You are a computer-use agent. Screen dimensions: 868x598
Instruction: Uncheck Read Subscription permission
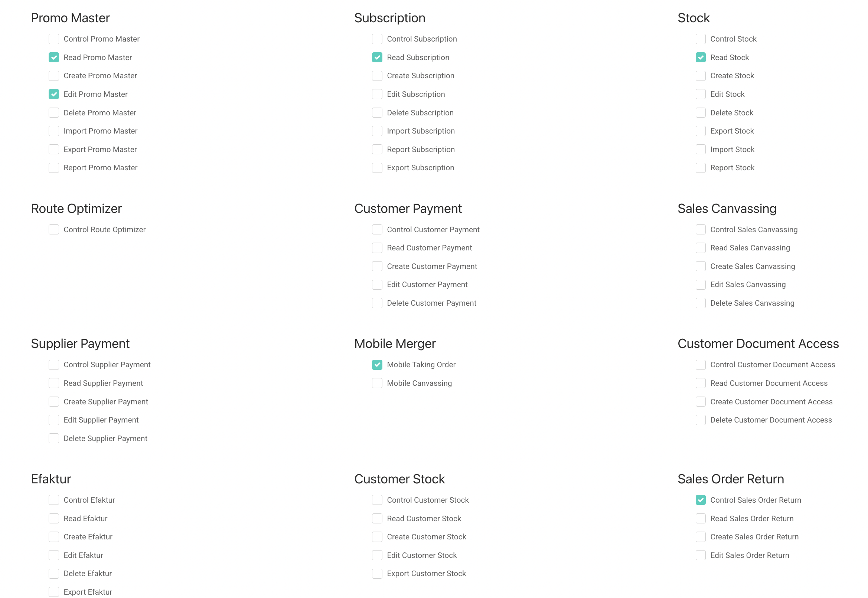(x=377, y=57)
